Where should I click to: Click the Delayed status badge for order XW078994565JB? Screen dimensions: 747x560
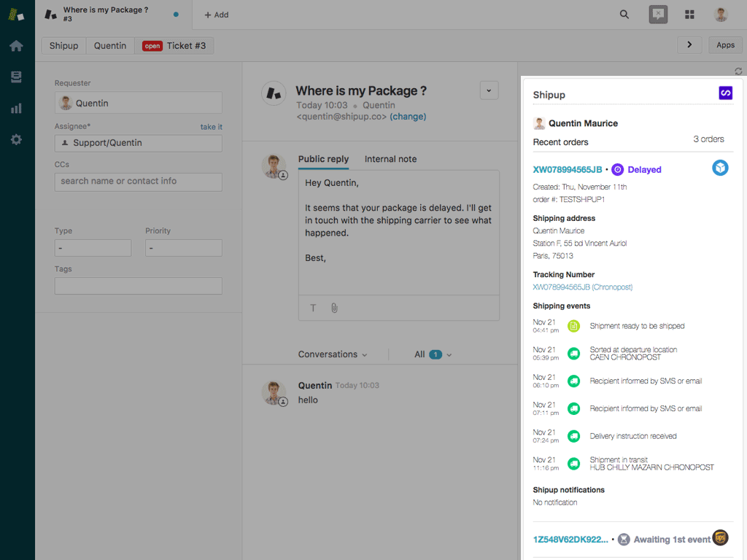(636, 169)
